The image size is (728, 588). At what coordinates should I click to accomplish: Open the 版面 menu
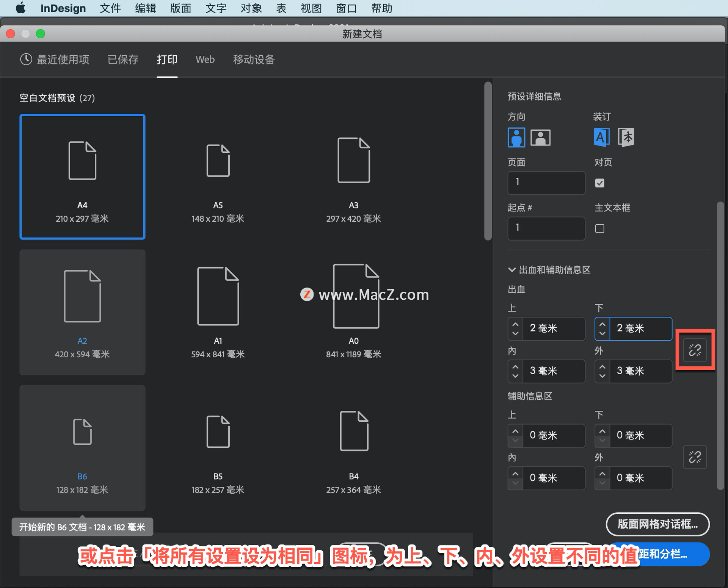click(x=180, y=8)
